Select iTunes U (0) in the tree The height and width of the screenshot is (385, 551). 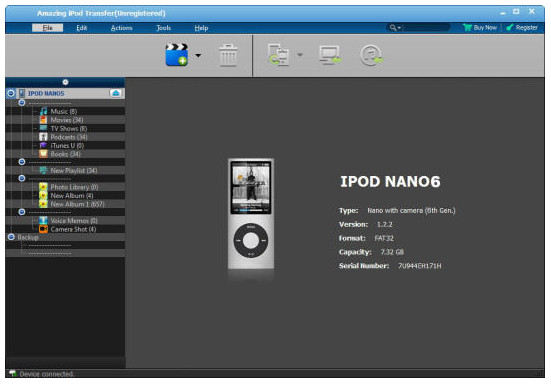point(67,145)
